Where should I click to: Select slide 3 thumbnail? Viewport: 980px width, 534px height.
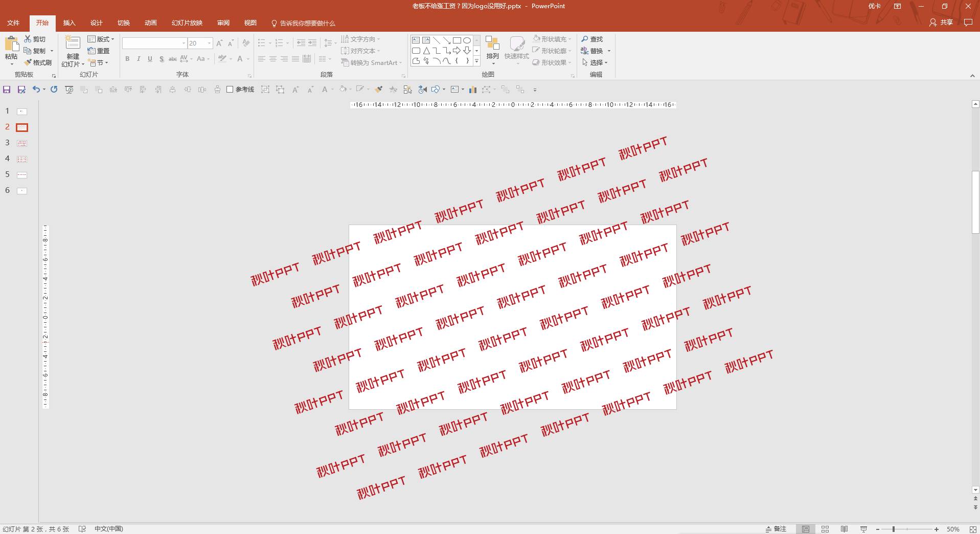22,143
